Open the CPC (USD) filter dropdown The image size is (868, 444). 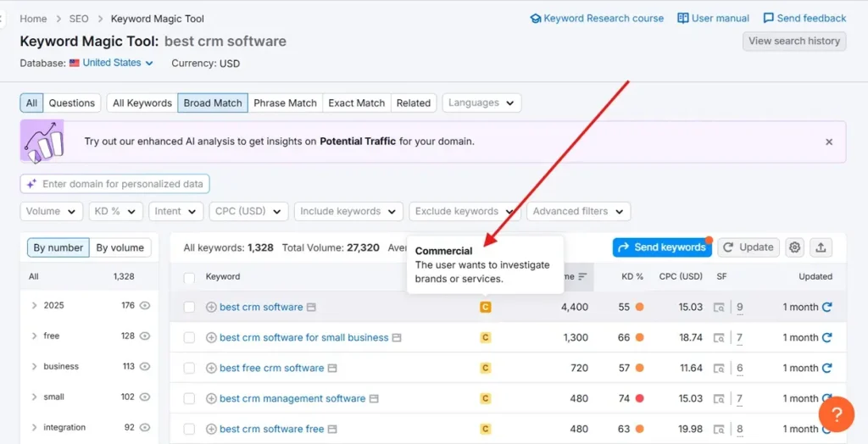248,212
